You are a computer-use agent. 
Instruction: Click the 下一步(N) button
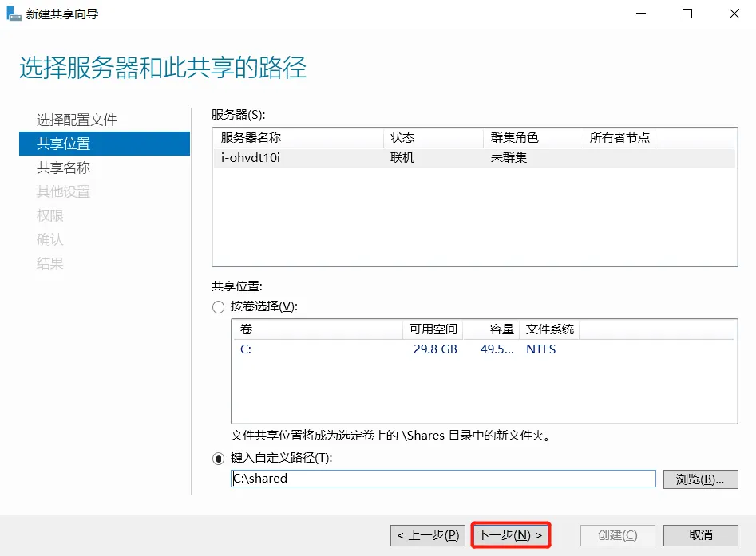[509, 534]
